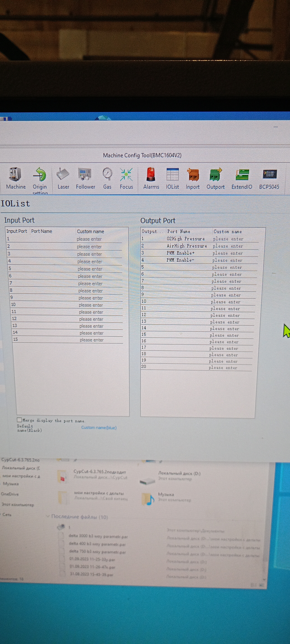The image size is (290, 644).
Task: Select the PWM Enable+ output row
Action: 180,253
